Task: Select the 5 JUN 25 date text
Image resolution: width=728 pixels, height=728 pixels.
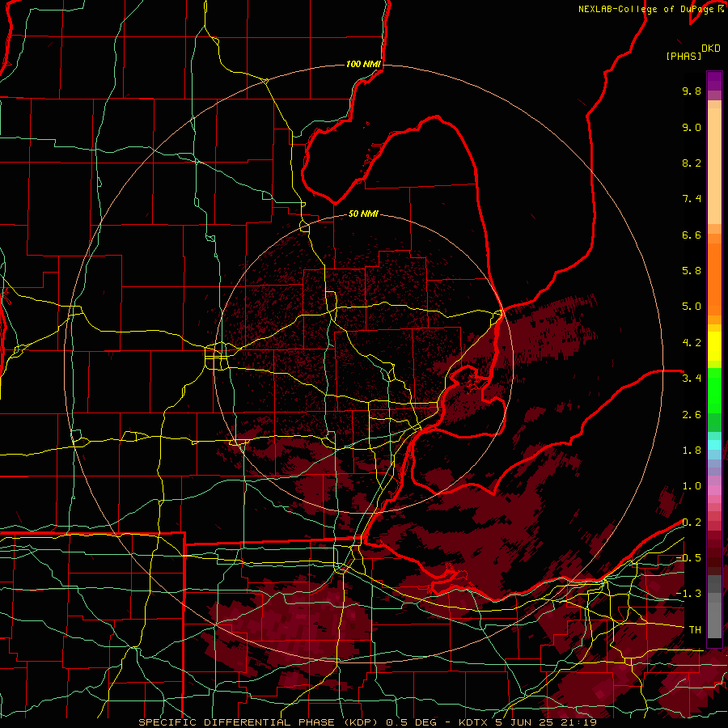Action: [525, 722]
